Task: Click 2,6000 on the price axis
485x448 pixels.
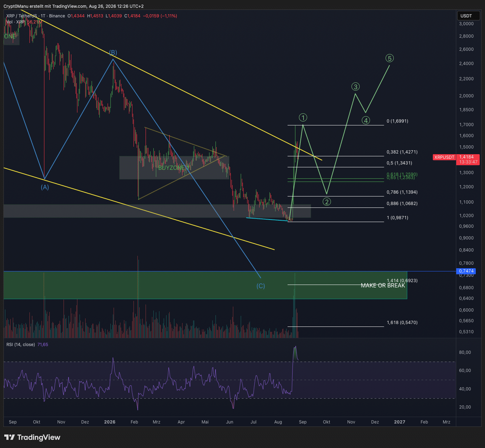Action: pos(466,49)
